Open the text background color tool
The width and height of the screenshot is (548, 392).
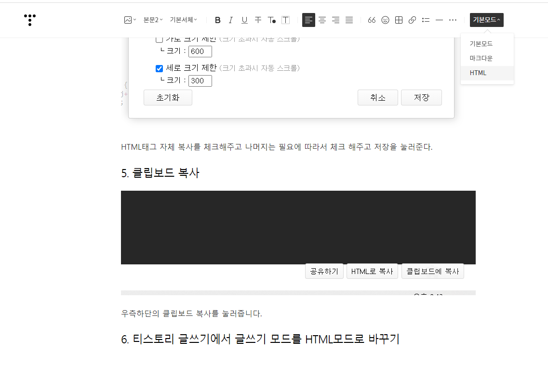pos(285,20)
